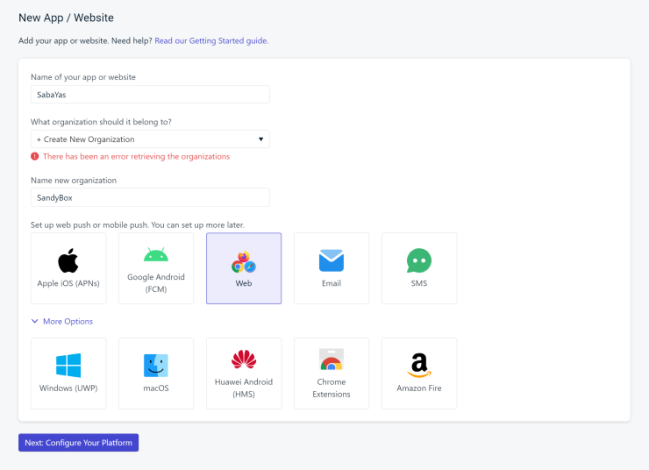Pick the Chrome Extensions platform

pos(332,374)
